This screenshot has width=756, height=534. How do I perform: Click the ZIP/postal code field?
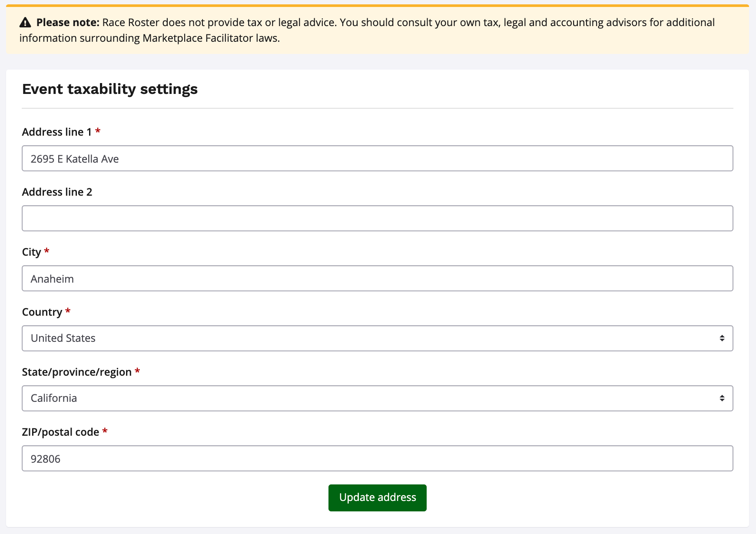(x=377, y=459)
